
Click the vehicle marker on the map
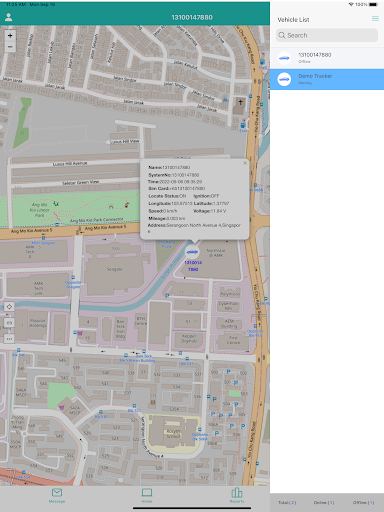point(192,252)
